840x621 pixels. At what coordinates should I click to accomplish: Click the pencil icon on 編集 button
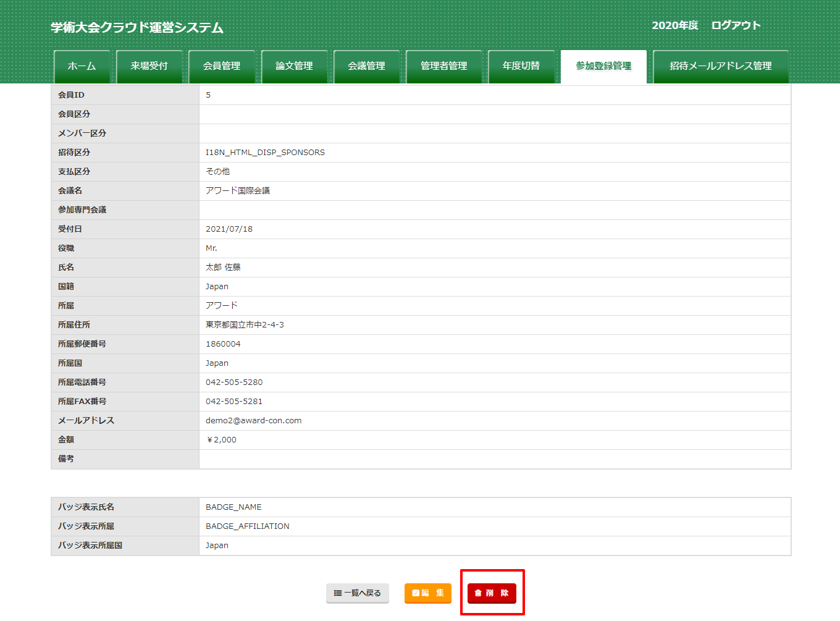tap(416, 593)
